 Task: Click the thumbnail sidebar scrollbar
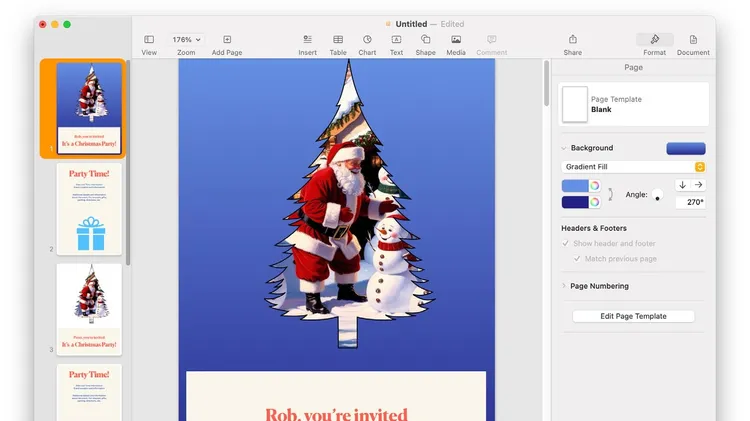pos(128,163)
